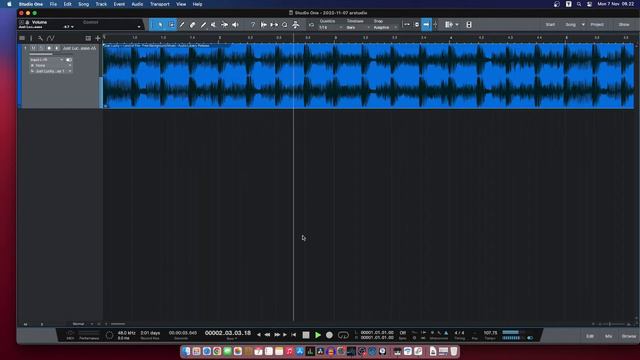Expand the Song page dropdown arrow
This screenshot has height=360, width=640.
(x=583, y=24)
